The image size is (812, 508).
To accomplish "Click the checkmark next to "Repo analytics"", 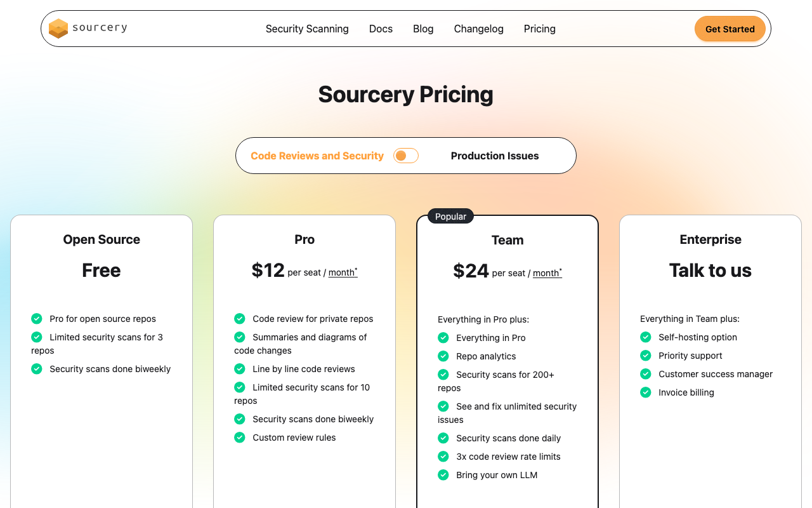I will click(443, 356).
